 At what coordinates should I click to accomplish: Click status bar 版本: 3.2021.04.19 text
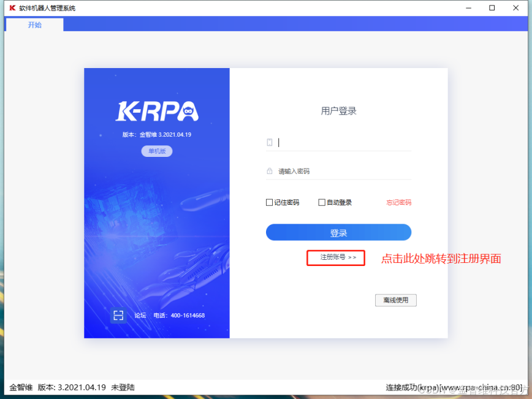[72, 387]
